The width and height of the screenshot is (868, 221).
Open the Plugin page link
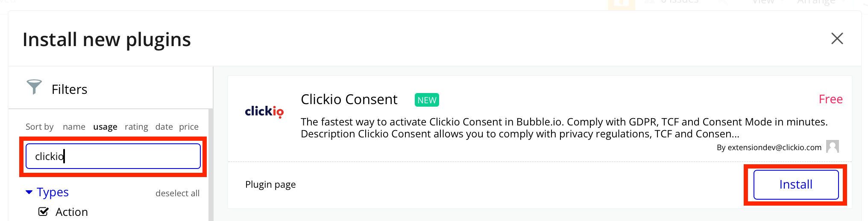(270, 185)
